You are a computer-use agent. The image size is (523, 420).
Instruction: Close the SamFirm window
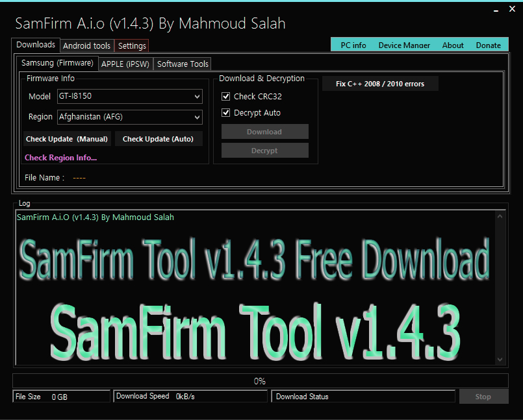click(x=512, y=9)
